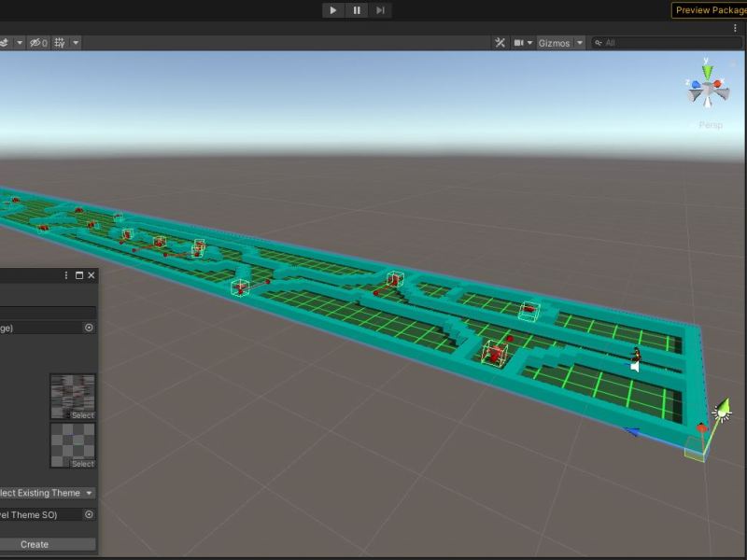
Task: Click the Step frame button
Action: (x=379, y=10)
